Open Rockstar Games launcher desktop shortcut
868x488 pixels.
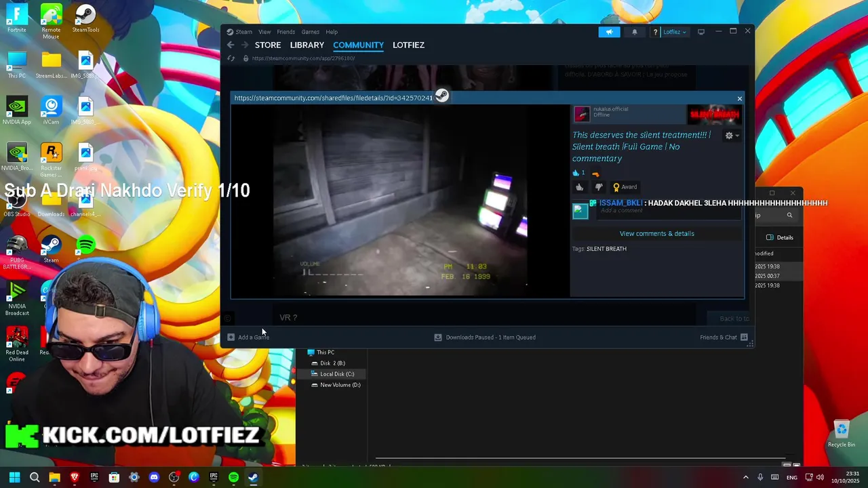51,160
